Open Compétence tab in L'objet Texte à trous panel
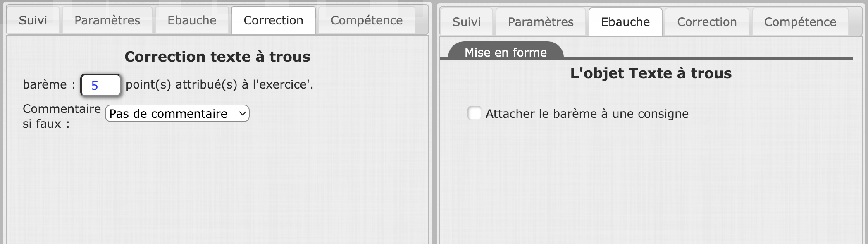Screen dimensions: 868x244 coord(800,22)
